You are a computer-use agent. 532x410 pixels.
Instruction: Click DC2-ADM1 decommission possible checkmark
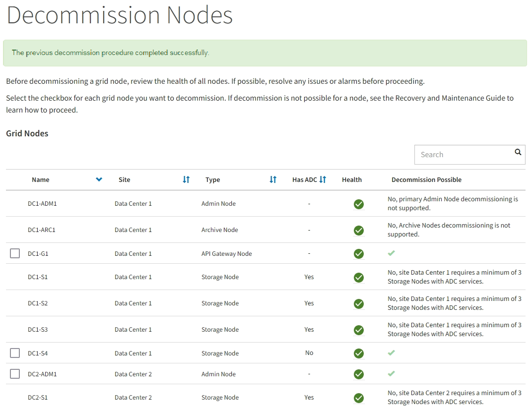tap(391, 374)
